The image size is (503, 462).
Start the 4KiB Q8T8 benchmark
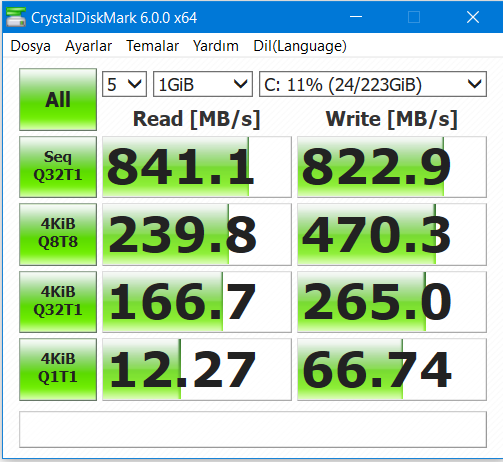tap(58, 234)
